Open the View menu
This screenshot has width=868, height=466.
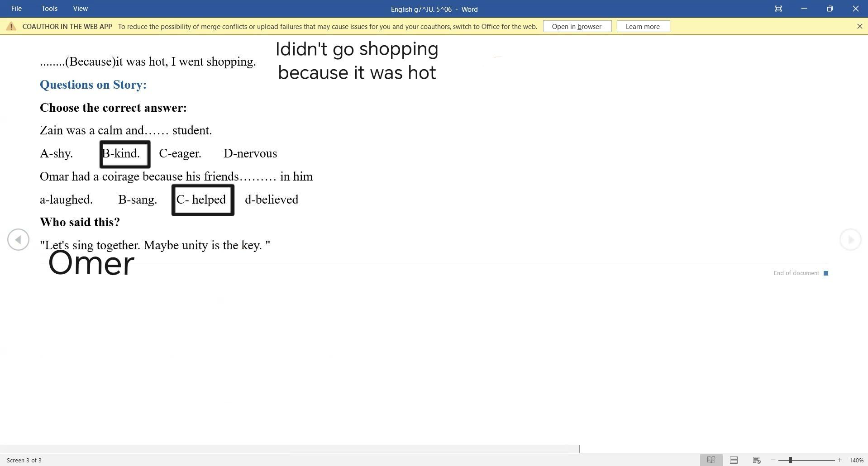tap(80, 9)
